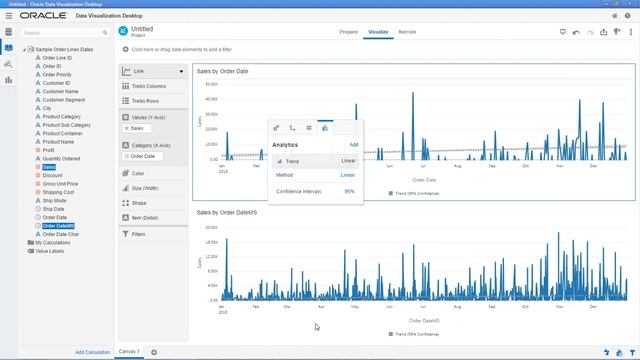Open the Data Elements sidebar panel
This screenshot has width=640, height=360.
[9, 48]
